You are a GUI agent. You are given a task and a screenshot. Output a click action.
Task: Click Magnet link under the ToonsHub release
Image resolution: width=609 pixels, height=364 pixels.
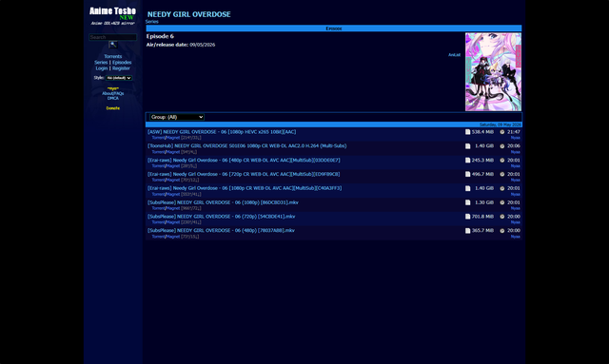click(x=173, y=152)
